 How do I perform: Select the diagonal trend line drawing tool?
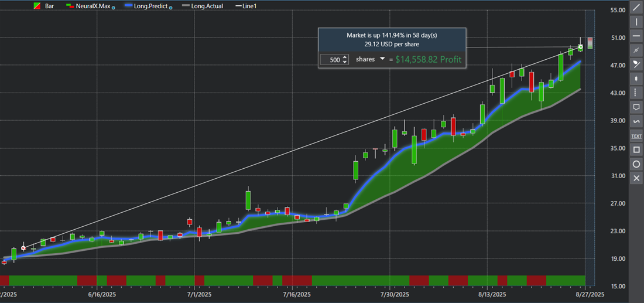[x=636, y=8]
